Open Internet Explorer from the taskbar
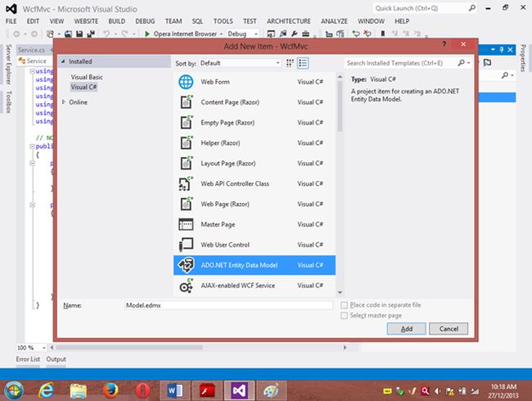Screen dimensions: 532x401 point(46,390)
